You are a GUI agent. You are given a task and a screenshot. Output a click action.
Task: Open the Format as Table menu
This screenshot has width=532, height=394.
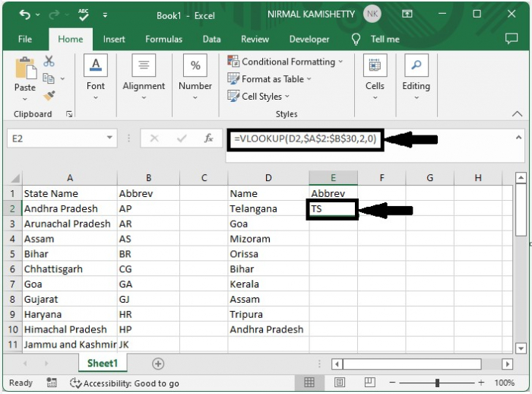pos(269,79)
